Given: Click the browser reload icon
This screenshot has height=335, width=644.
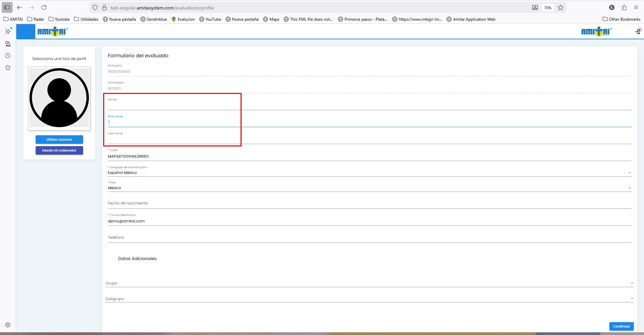Looking at the screenshot, I should (x=44, y=7).
